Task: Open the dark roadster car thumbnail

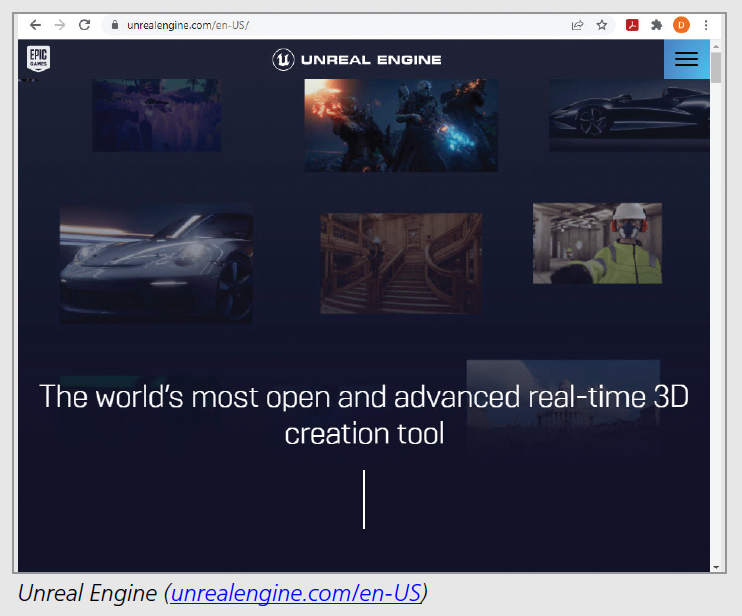Action: pos(629,115)
